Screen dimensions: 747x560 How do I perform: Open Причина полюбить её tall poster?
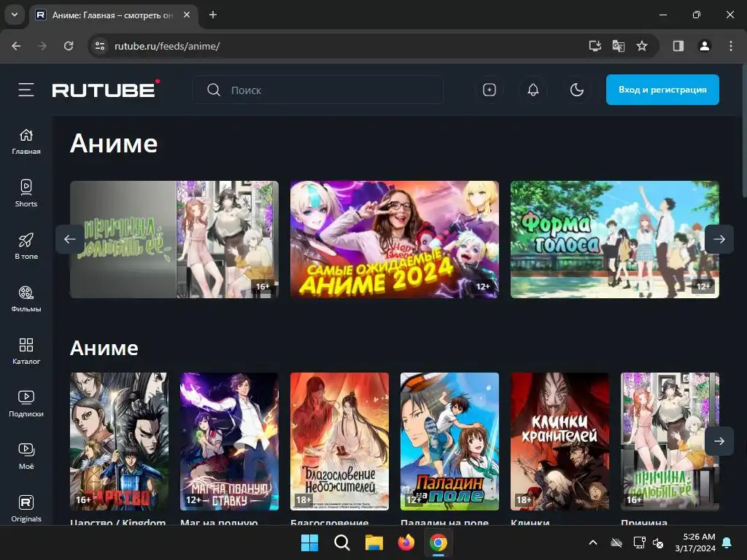point(670,441)
